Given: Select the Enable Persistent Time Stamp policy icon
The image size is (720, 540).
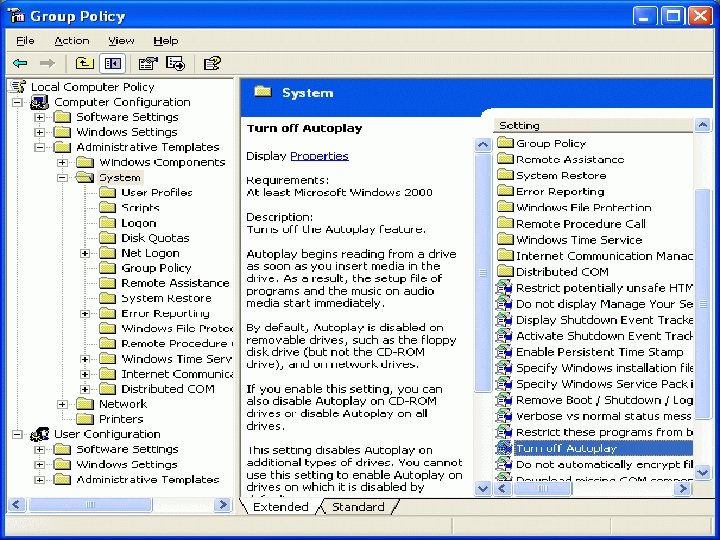Looking at the screenshot, I should point(504,352).
